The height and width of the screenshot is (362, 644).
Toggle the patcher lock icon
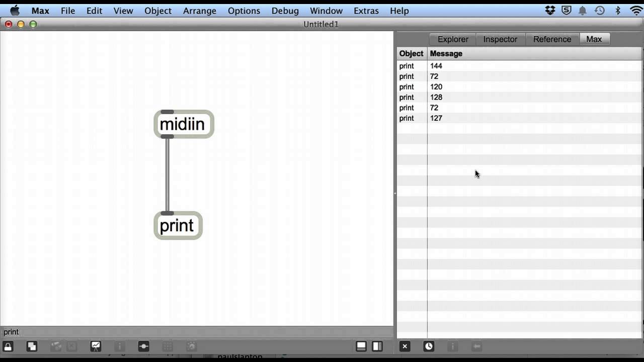coord(8,346)
